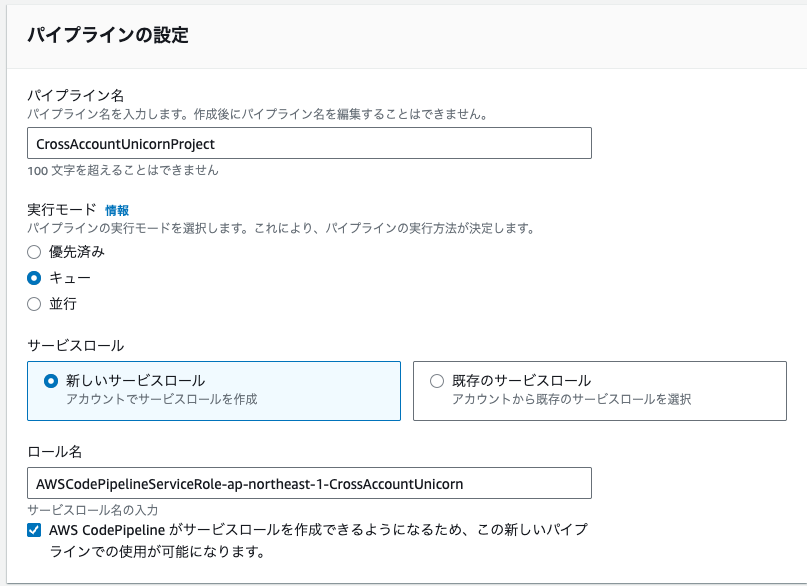
Task: Choose the 既存のサービスロール radio button
Action: (x=437, y=381)
